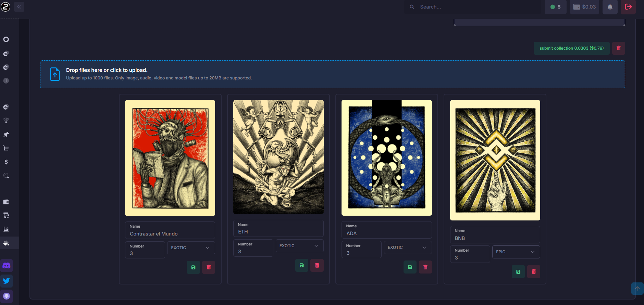644x305 pixels.
Task: Save the Contrastar el Mundo card
Action: coord(193,267)
